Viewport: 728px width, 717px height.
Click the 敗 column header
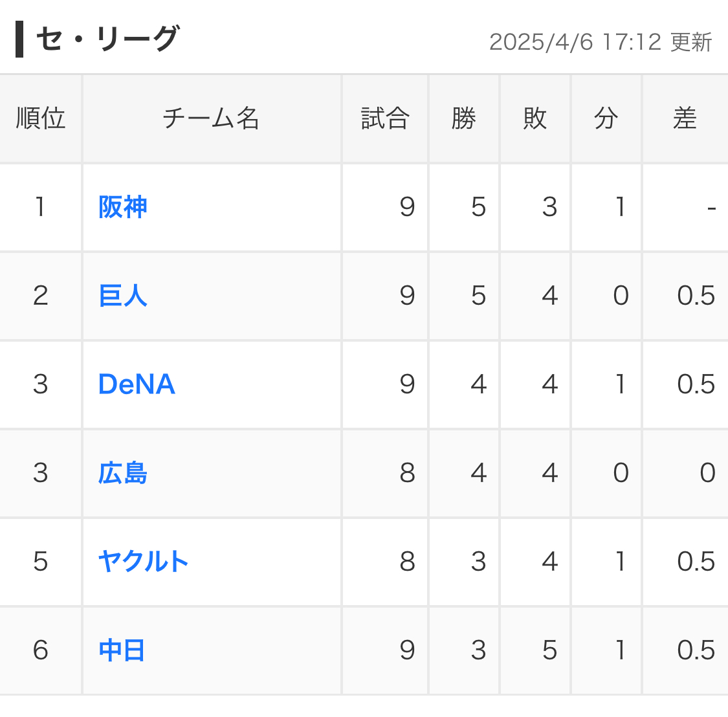coord(535,118)
